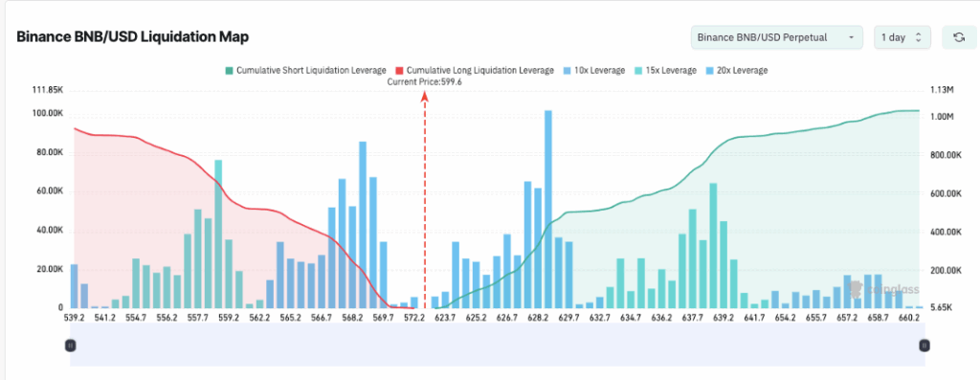The image size is (980, 380).
Task: Click the 568.2 x-axis label
Action: (352, 318)
